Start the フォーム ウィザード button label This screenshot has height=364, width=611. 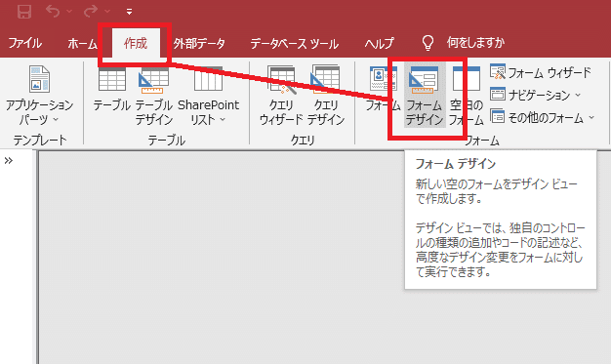[550, 72]
